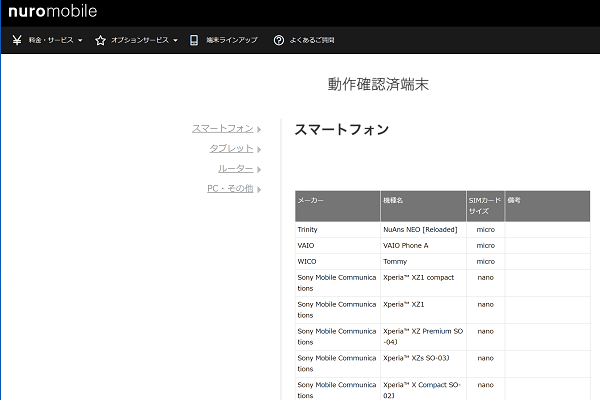The width and height of the screenshot is (600, 400).
Task: Select the Xperia XZs SO-03J cell
Action: 423,364
